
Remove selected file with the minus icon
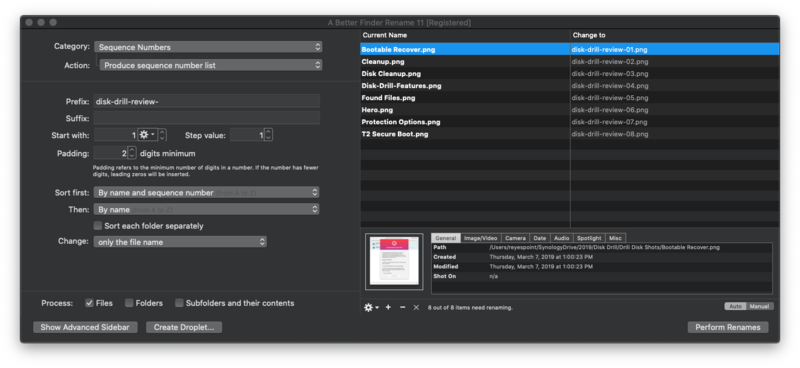pyautogui.click(x=403, y=308)
